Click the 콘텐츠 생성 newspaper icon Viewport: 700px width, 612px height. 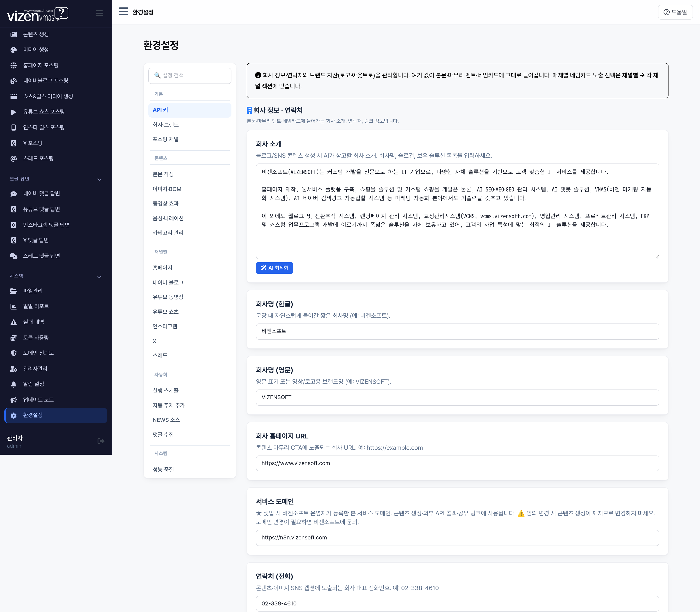14,34
